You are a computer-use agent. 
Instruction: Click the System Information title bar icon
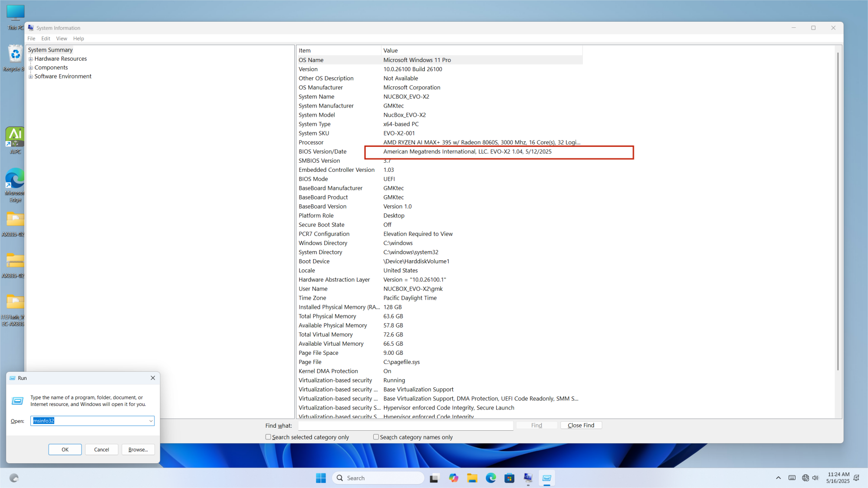point(31,28)
